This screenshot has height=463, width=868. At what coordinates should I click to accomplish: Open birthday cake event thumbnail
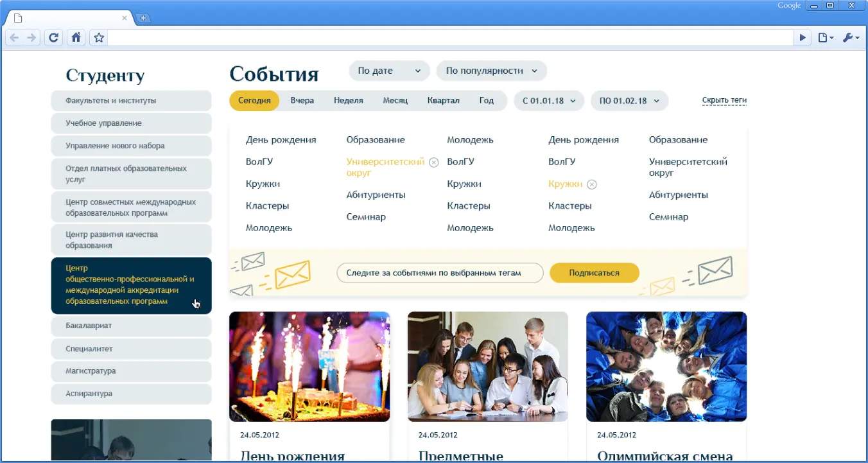(309, 367)
